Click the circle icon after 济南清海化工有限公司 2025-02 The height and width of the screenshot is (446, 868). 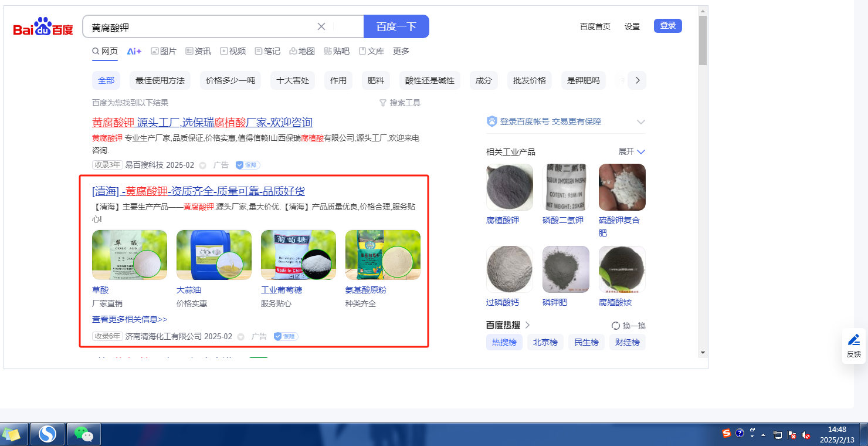tap(240, 337)
